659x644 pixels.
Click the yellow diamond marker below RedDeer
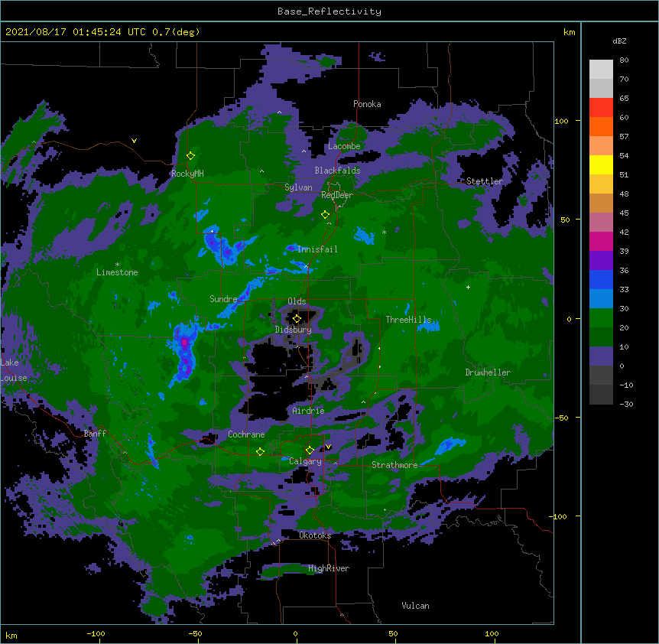[x=326, y=215]
